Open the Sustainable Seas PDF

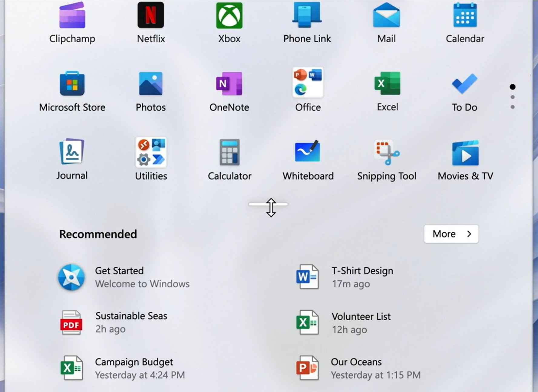(x=114, y=322)
